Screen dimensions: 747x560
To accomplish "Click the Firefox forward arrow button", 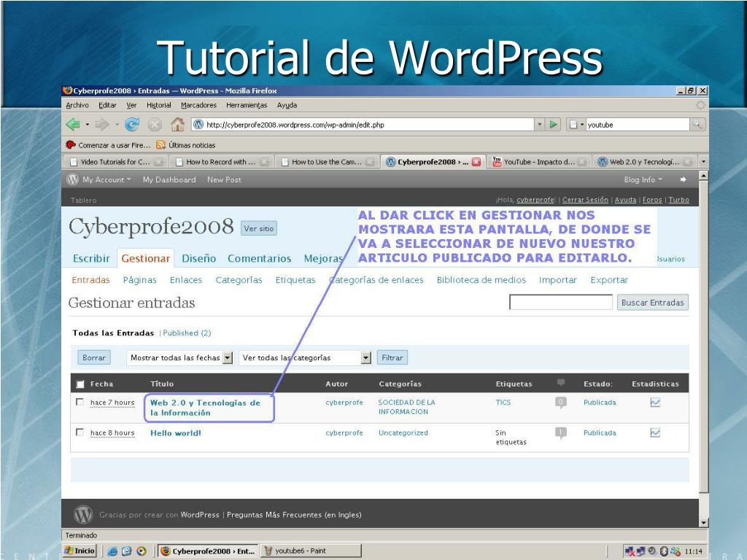I will (x=102, y=125).
